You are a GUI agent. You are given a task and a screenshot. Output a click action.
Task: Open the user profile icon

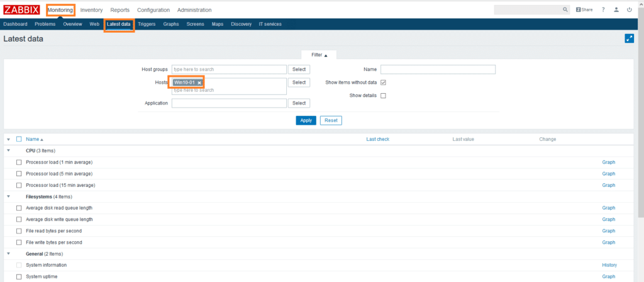(x=616, y=10)
